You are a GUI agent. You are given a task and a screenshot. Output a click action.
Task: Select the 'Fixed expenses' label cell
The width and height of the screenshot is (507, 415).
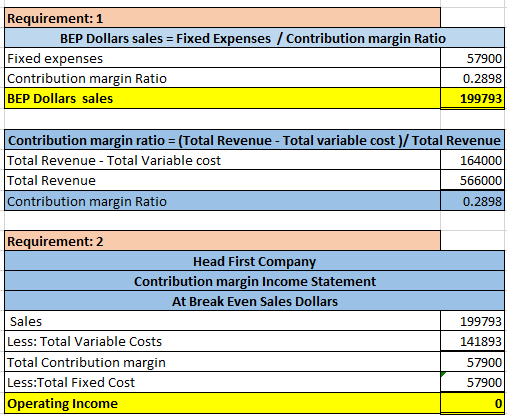point(222,58)
